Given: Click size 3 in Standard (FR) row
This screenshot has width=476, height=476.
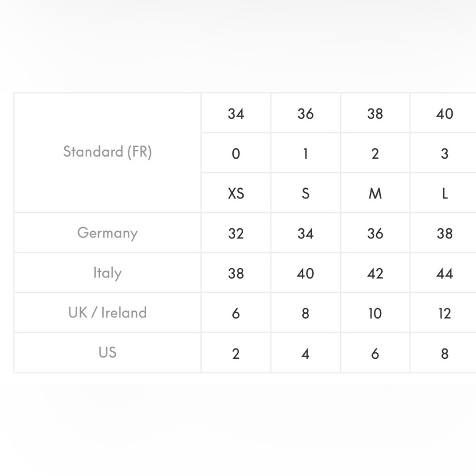Looking at the screenshot, I should [x=444, y=154].
